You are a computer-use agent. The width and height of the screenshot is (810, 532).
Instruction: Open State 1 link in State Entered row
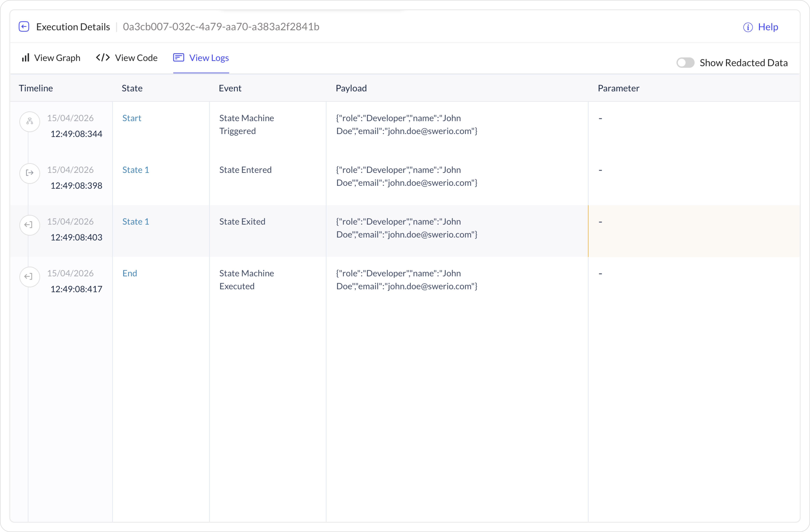coord(136,170)
